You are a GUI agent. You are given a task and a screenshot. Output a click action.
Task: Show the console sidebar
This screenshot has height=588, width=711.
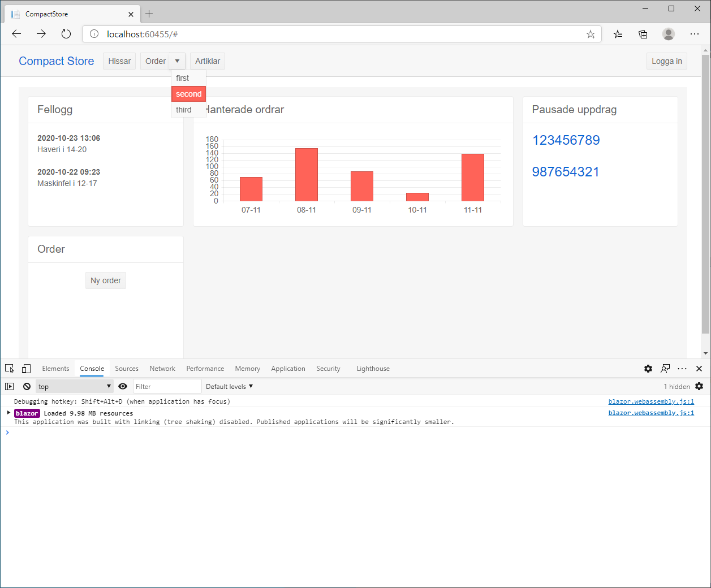(x=10, y=387)
